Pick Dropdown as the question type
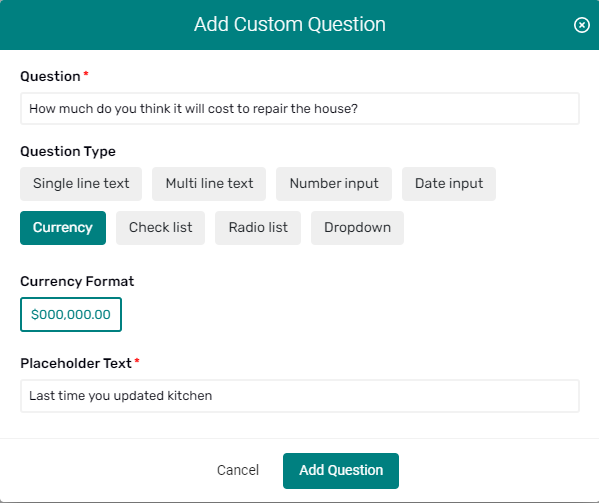This screenshot has height=503, width=599. (357, 228)
